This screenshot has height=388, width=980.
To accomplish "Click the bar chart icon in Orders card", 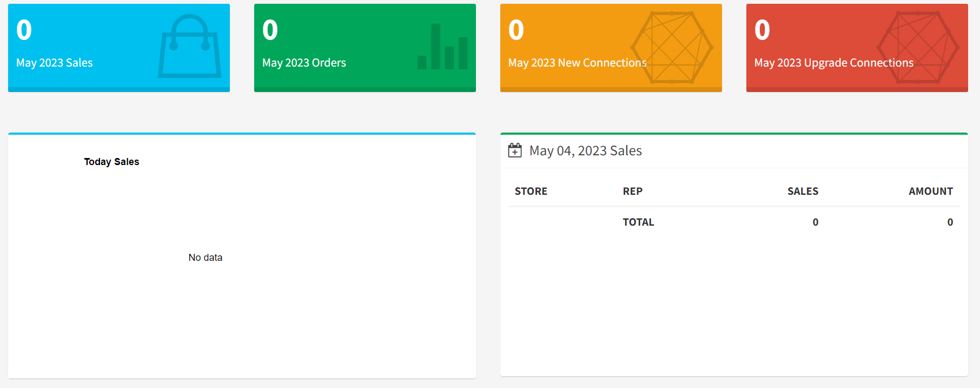I will (x=442, y=47).
